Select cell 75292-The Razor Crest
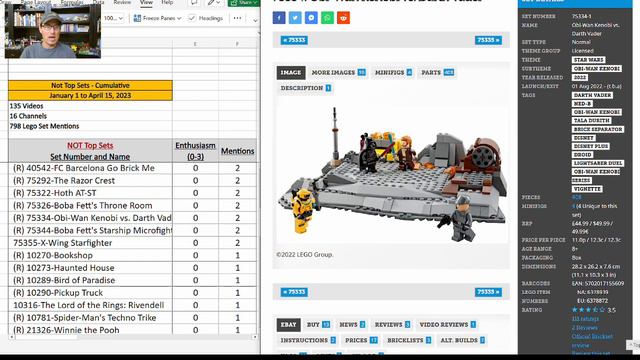 [x=90, y=180]
